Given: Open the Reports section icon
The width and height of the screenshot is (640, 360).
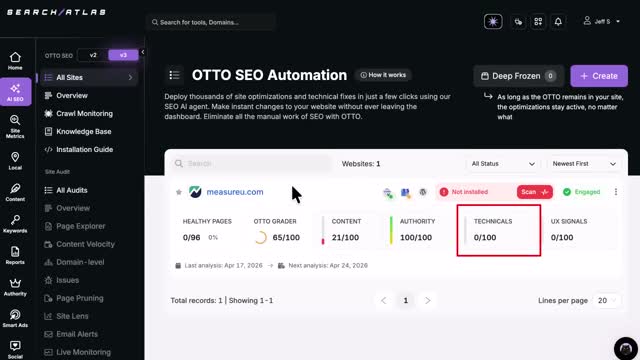Looking at the screenshot, I should point(15,255).
